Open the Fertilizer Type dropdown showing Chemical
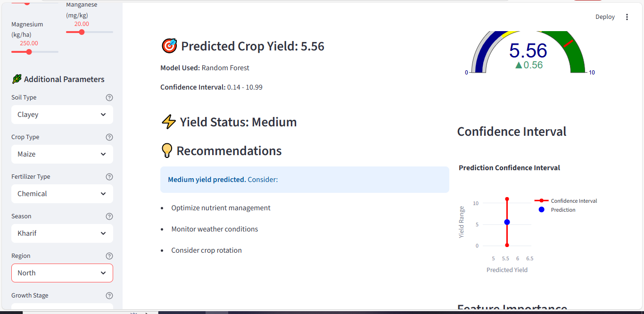Image resolution: width=644 pixels, height=314 pixels. [x=62, y=194]
